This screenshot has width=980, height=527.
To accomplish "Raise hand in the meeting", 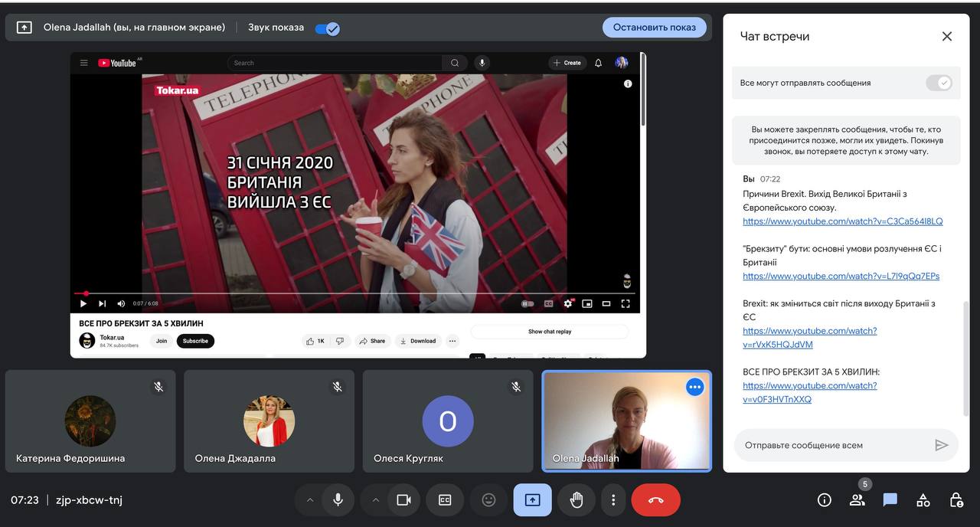I will coord(577,500).
